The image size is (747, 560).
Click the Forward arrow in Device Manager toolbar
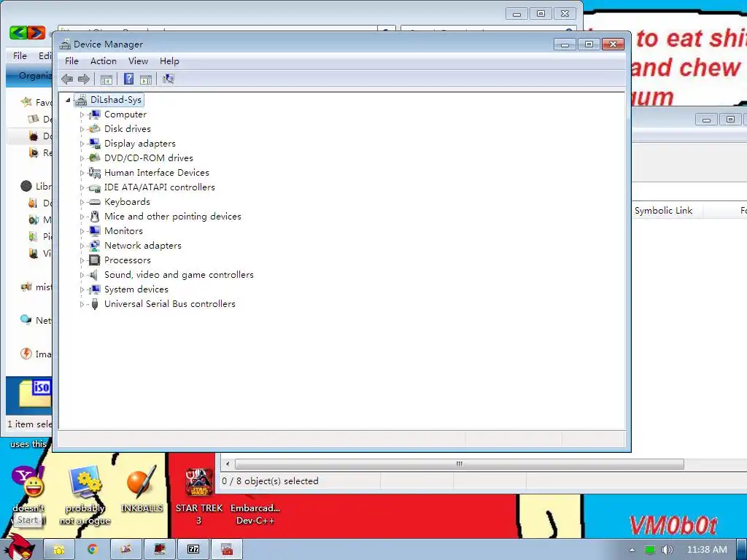pyautogui.click(x=83, y=79)
